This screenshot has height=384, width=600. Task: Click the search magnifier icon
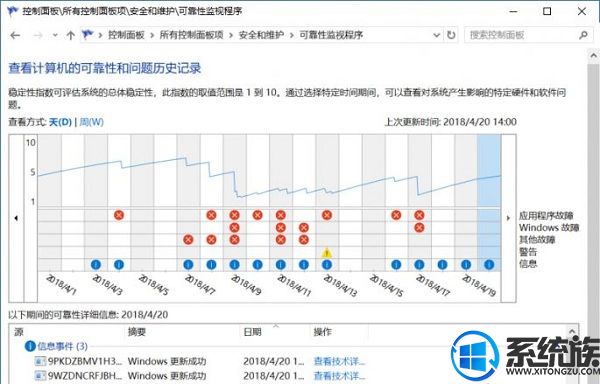(583, 35)
